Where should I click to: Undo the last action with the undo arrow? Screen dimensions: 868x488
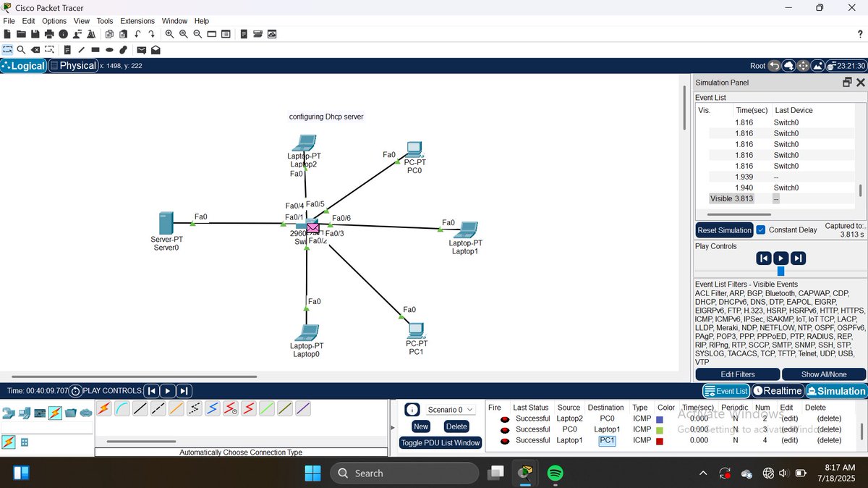point(137,34)
